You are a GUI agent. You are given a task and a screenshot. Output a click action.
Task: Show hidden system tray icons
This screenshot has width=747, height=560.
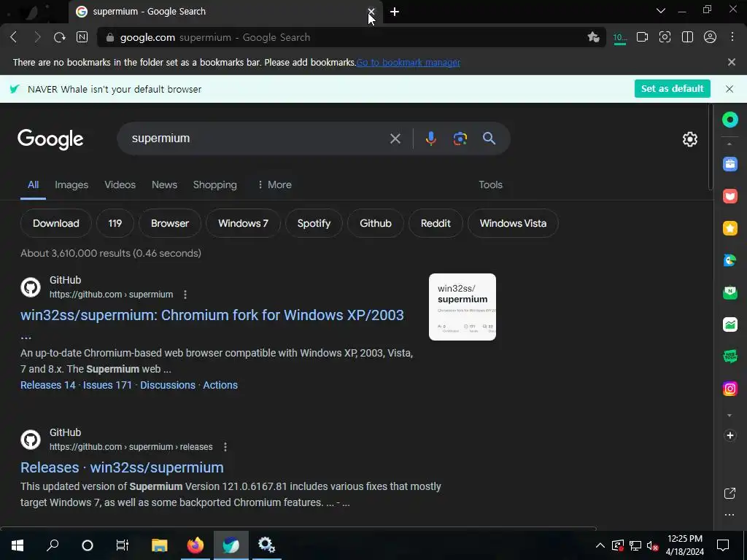pos(600,545)
